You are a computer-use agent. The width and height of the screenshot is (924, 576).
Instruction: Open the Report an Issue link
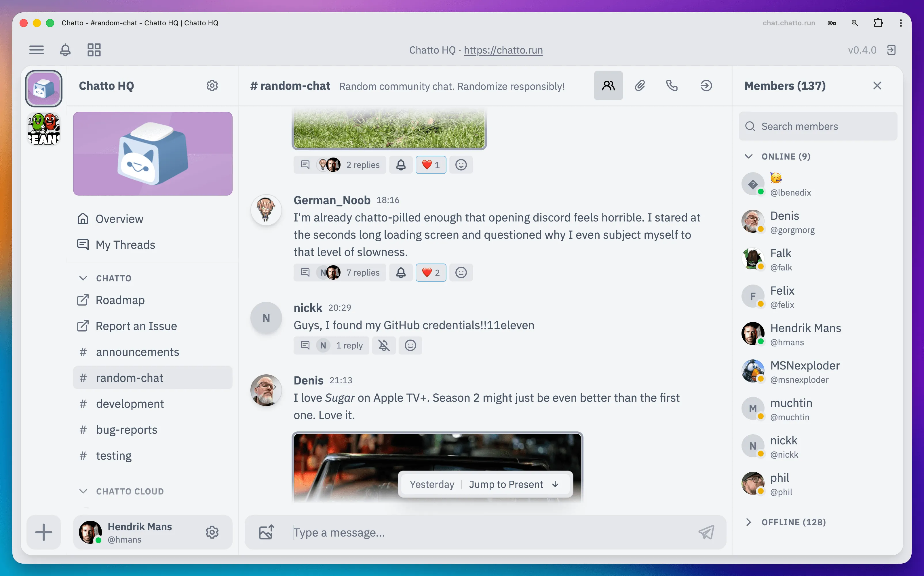click(x=153, y=326)
